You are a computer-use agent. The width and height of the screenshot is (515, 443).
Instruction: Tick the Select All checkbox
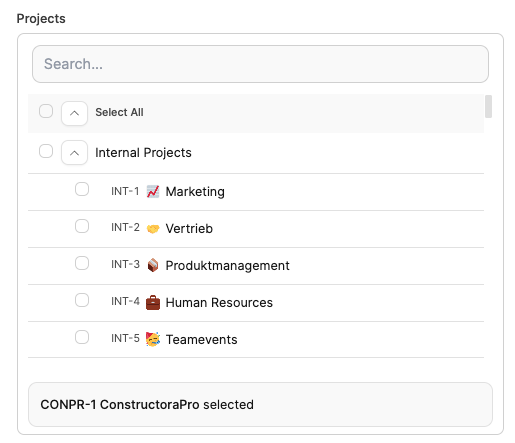46,111
